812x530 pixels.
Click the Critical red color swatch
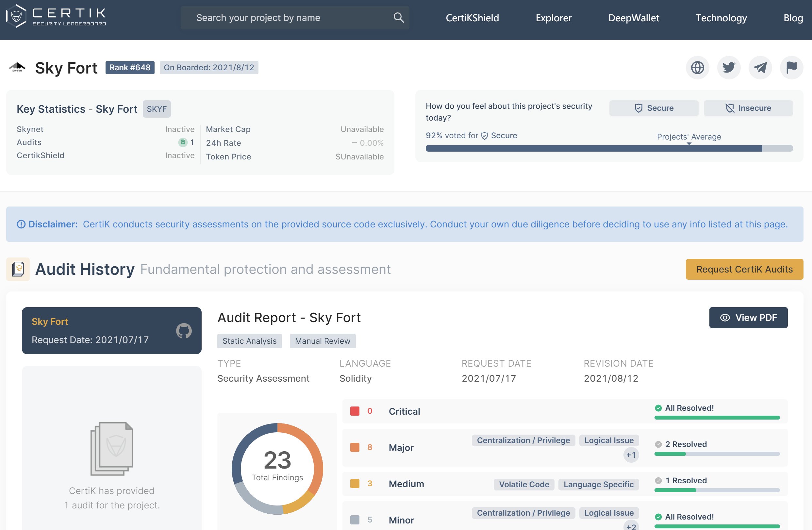pos(355,411)
